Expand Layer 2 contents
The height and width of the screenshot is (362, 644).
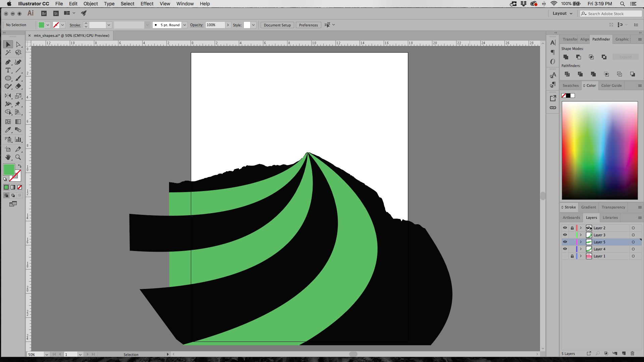581,228
